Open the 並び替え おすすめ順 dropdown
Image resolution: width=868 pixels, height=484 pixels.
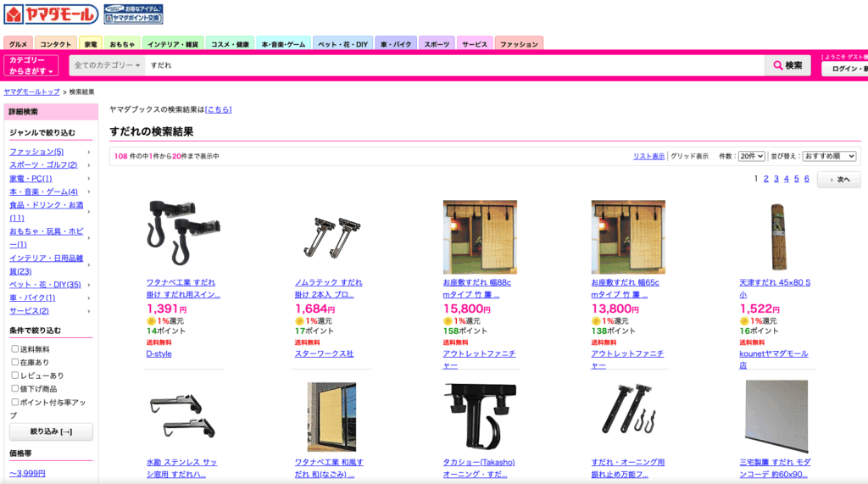coord(829,156)
